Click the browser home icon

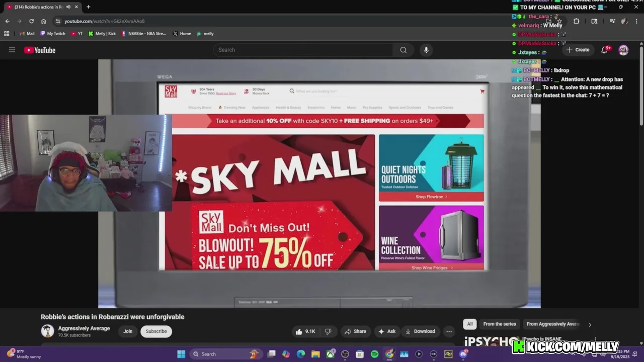click(44, 21)
